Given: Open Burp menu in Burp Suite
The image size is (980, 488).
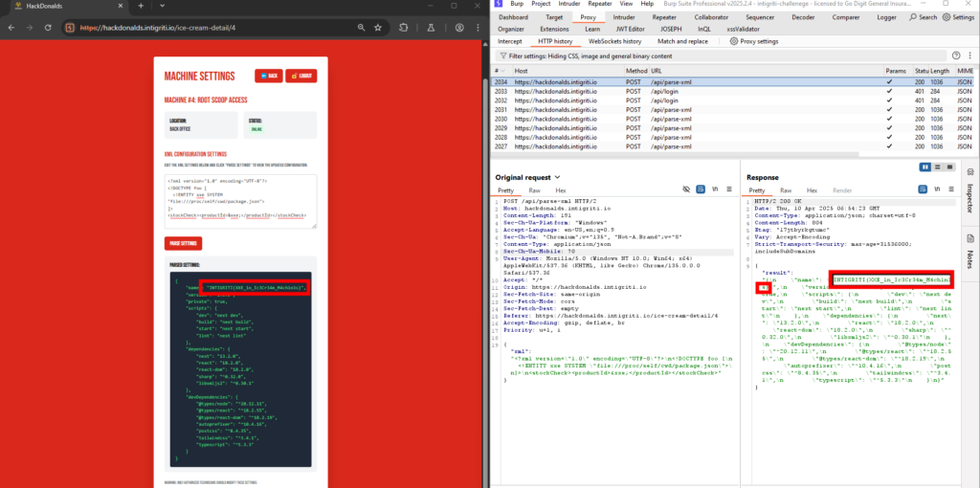Looking at the screenshot, I should [517, 4].
